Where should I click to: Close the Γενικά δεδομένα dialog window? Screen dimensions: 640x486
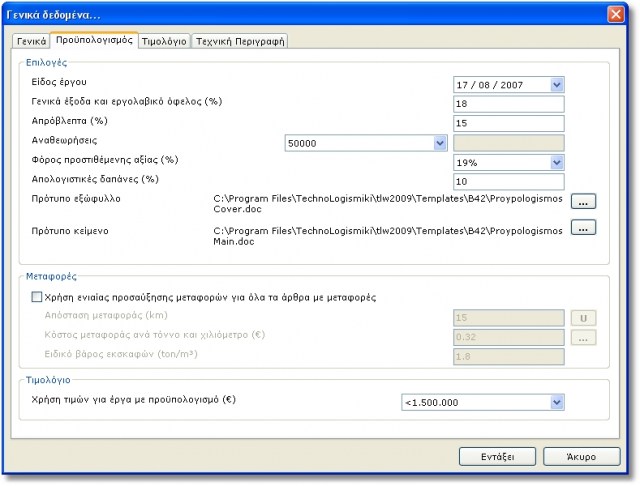coord(616,13)
